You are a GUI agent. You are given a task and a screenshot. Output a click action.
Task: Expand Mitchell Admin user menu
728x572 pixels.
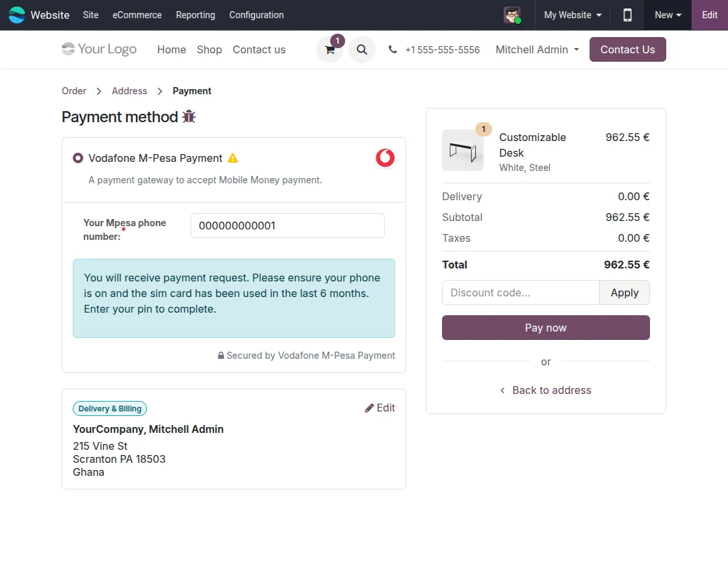(x=537, y=49)
